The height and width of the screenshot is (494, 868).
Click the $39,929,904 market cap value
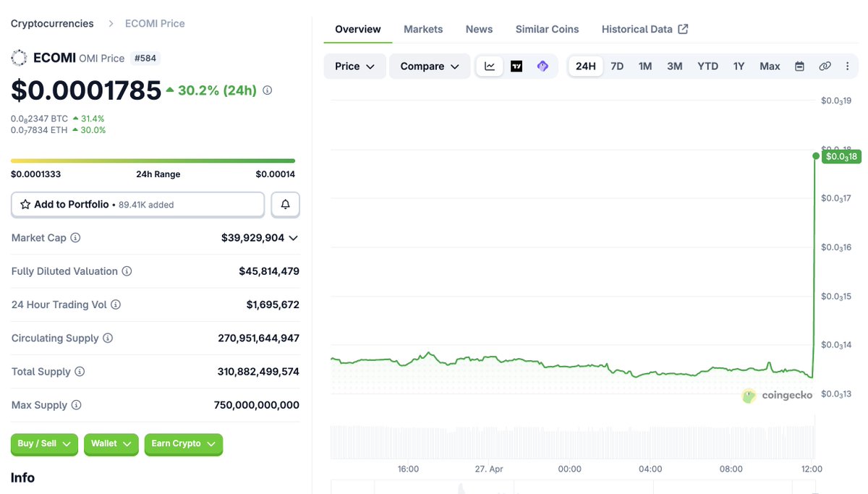pyautogui.click(x=253, y=237)
